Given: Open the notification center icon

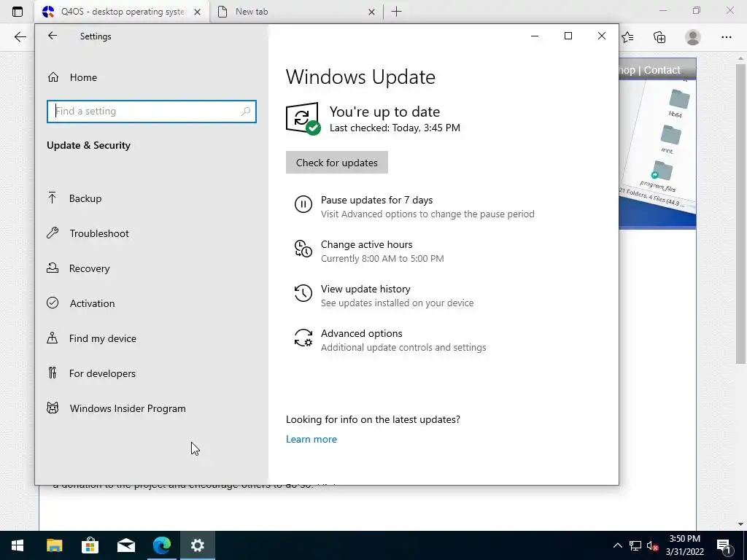Looking at the screenshot, I should point(724,546).
